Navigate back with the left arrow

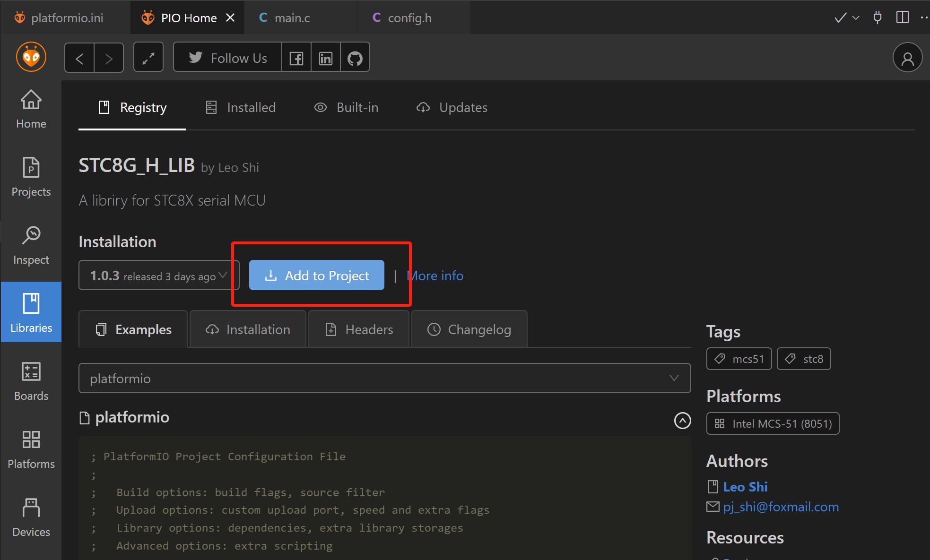[x=79, y=58]
